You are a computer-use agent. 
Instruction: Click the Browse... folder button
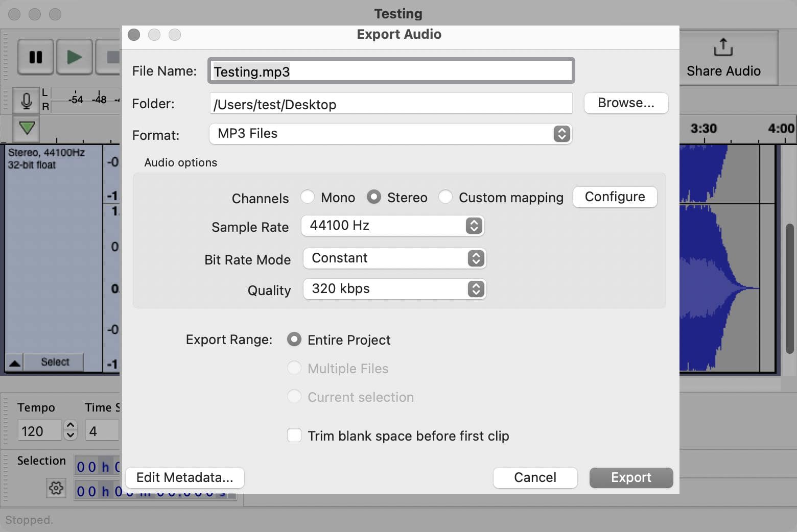[625, 103]
